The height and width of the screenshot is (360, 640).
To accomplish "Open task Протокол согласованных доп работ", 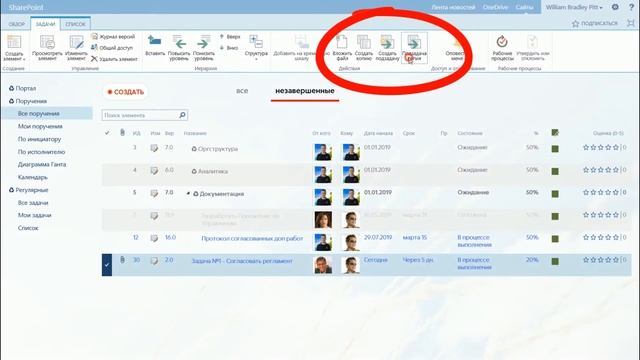I will pyautogui.click(x=252, y=238).
